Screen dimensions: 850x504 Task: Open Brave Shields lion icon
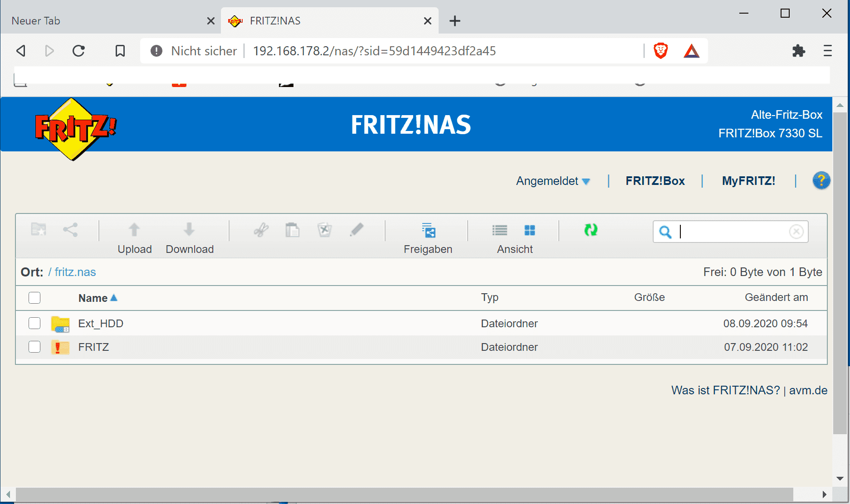(x=660, y=51)
